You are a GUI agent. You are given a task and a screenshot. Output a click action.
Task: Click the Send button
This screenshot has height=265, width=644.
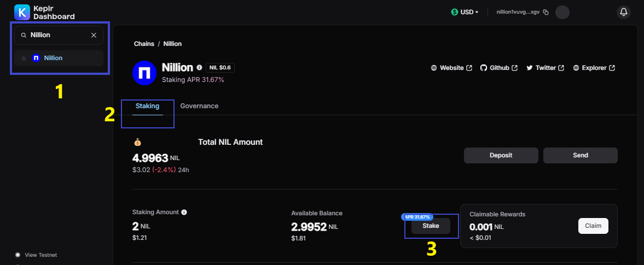[x=581, y=156]
